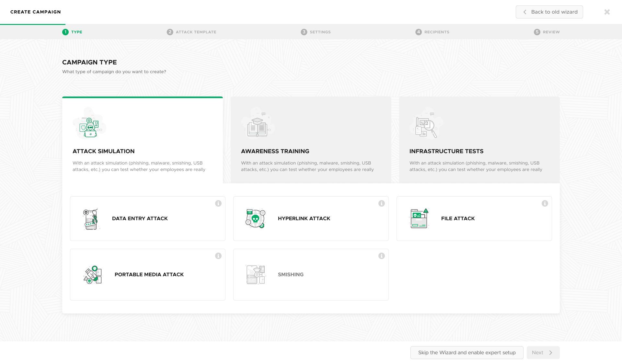
Task: Choose Data Entry Attack
Action: tap(148, 219)
